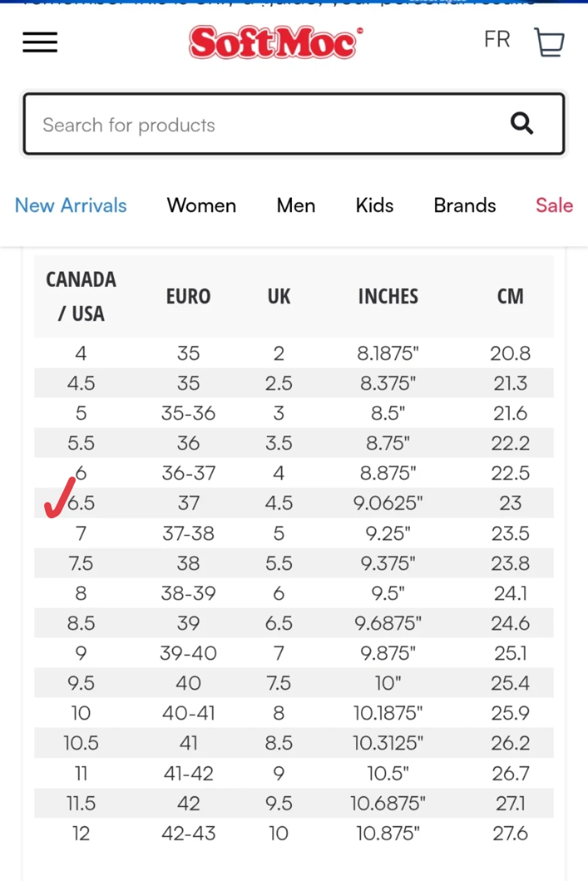Click the EURO column header
The height and width of the screenshot is (881, 588).
(x=188, y=297)
